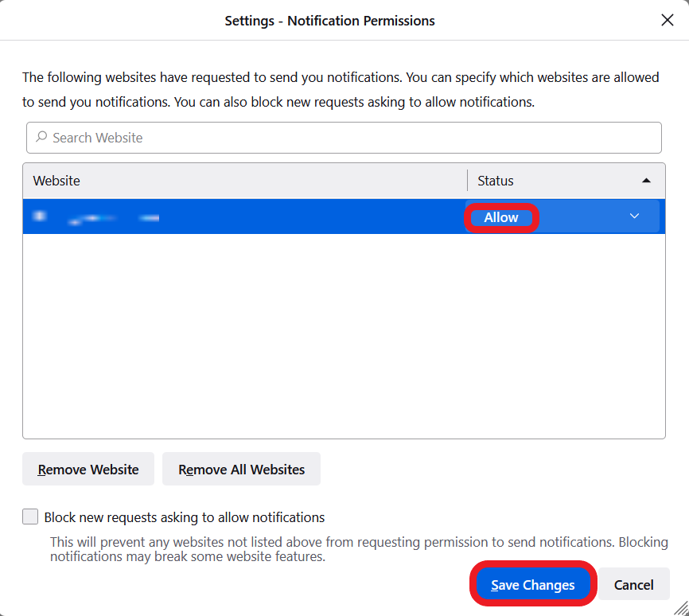Sort list by Status column header
This screenshot has width=689, height=616.
(549, 181)
